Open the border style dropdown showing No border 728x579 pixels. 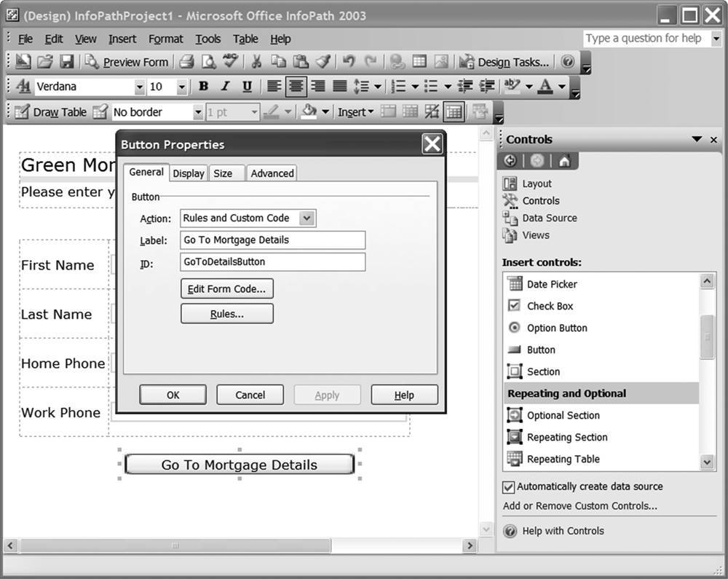pos(198,112)
